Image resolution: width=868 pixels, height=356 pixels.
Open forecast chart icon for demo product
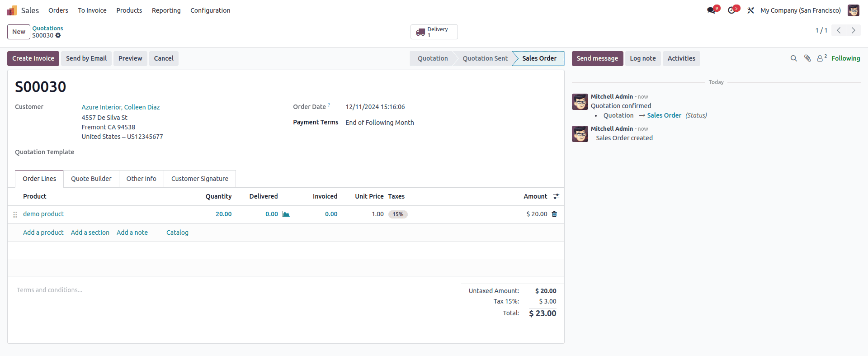286,214
